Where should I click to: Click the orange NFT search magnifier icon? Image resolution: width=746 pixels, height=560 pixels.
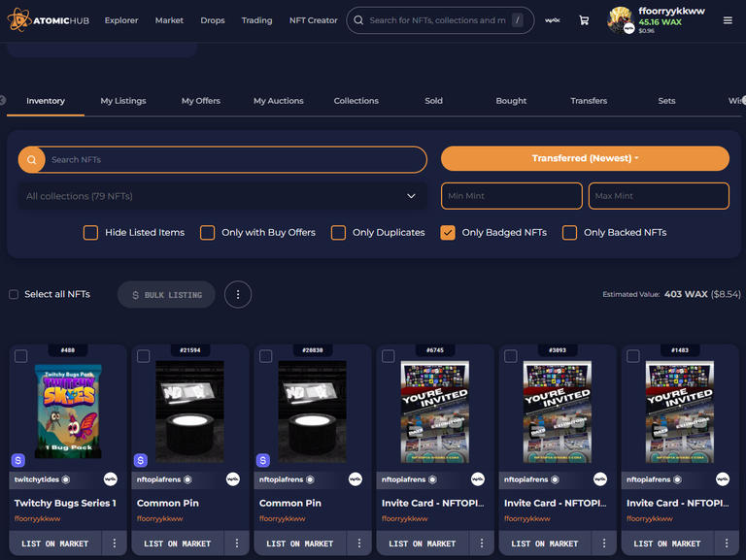point(31,160)
